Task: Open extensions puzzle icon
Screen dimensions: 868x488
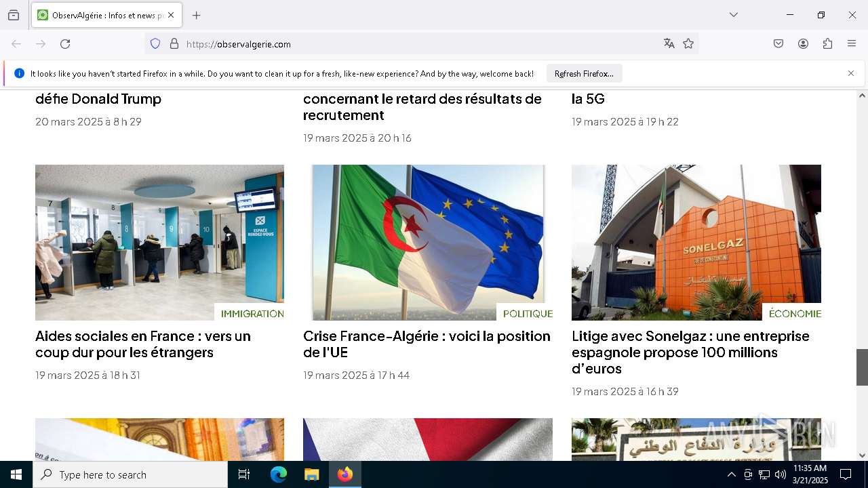Action: click(x=827, y=44)
